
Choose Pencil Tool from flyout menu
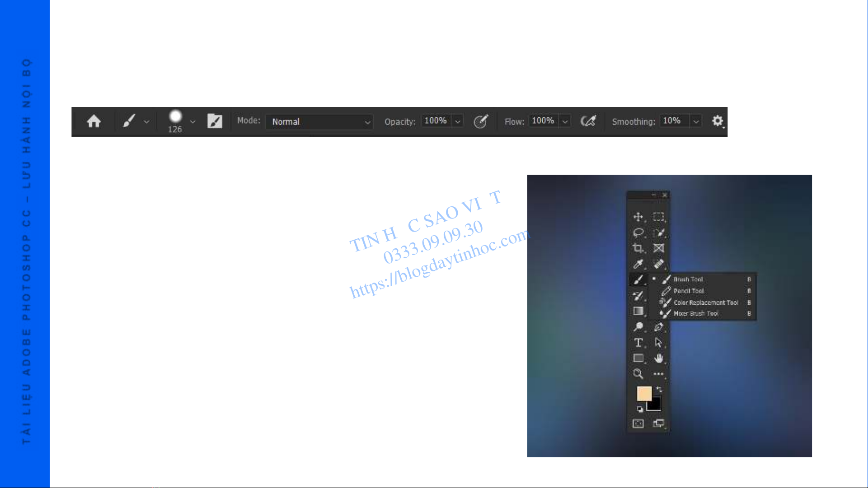pyautogui.click(x=703, y=291)
